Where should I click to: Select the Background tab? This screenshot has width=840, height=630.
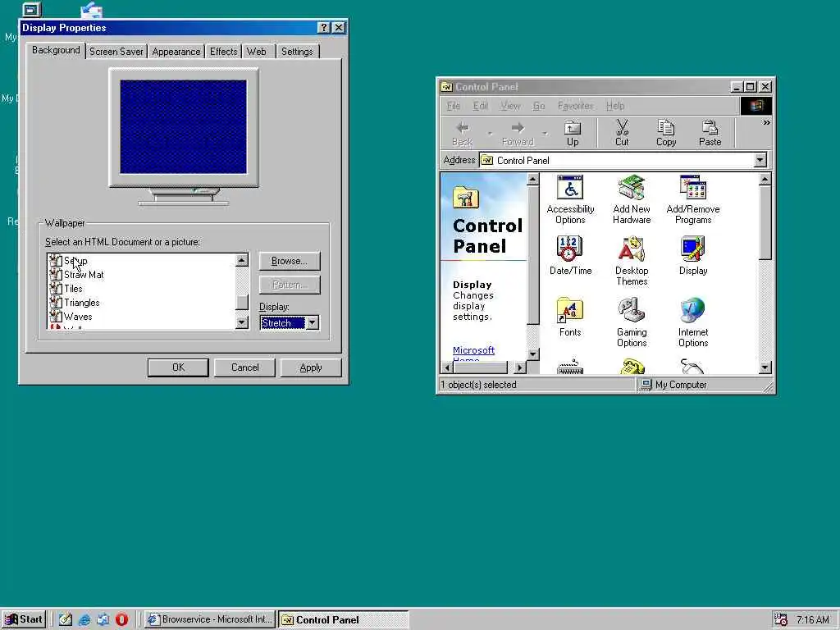tap(56, 50)
